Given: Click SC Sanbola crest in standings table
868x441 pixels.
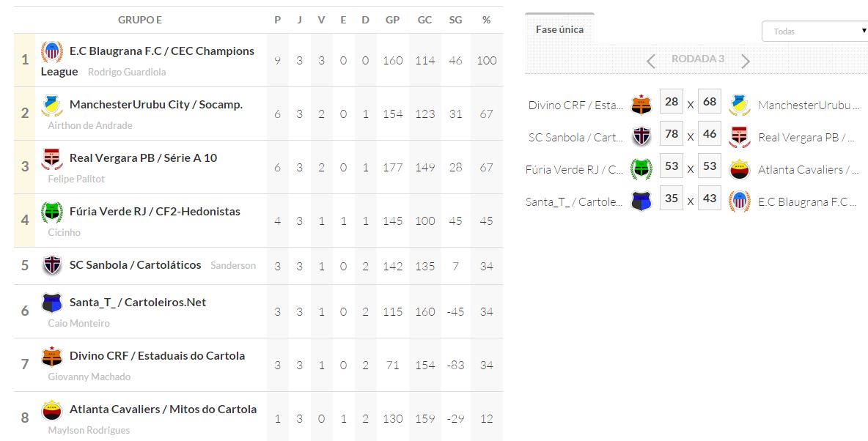Looking at the screenshot, I should point(52,265).
